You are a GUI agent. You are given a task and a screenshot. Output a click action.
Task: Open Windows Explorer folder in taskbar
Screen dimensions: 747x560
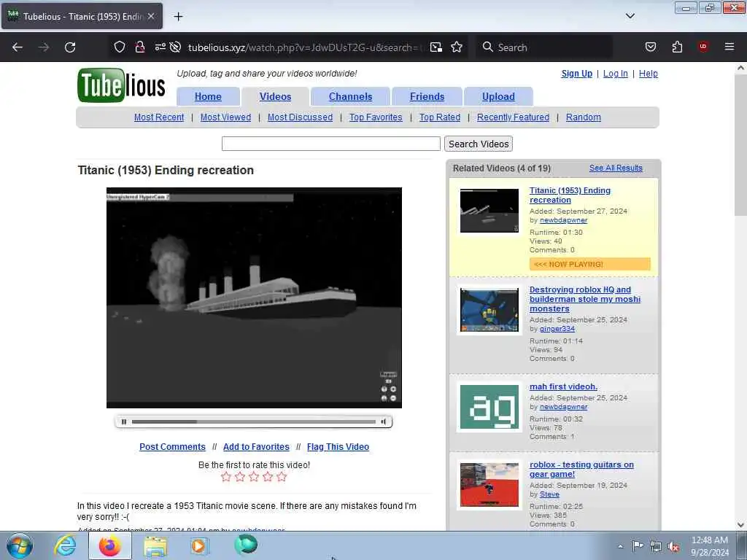tap(156, 546)
